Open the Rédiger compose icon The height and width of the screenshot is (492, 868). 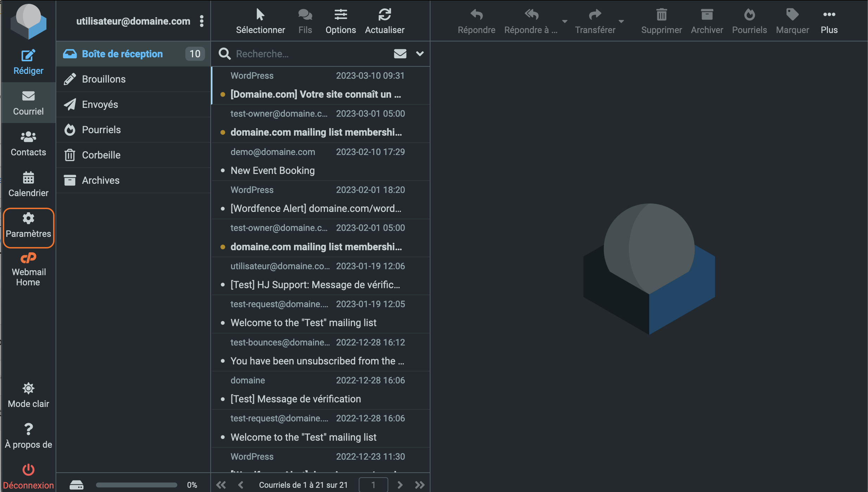(28, 56)
